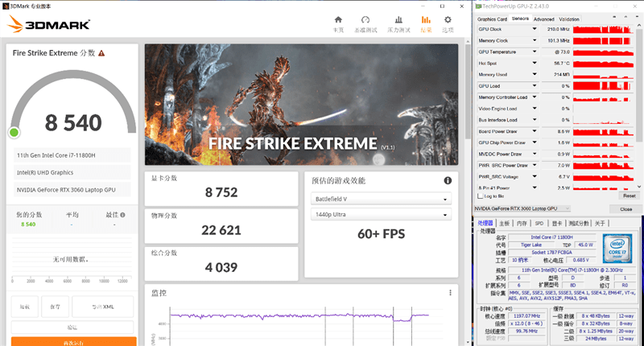Enable Log to file checkbox in GPU-Z
This screenshot has width=644, height=346.
tap(480, 196)
